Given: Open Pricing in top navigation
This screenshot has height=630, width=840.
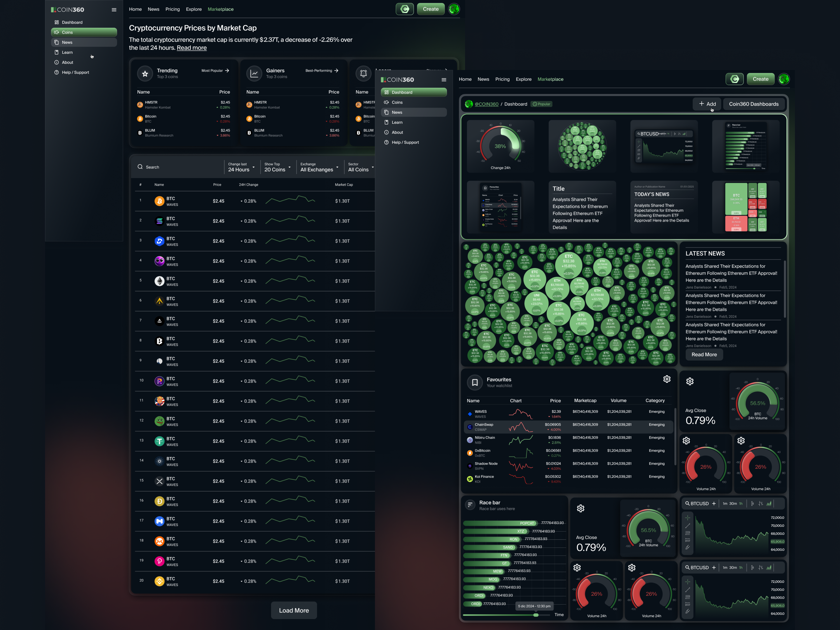Looking at the screenshot, I should pos(172,9).
